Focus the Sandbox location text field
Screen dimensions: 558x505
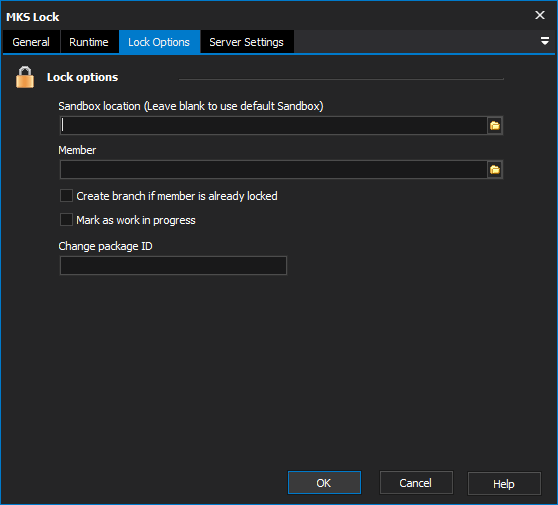click(273, 126)
